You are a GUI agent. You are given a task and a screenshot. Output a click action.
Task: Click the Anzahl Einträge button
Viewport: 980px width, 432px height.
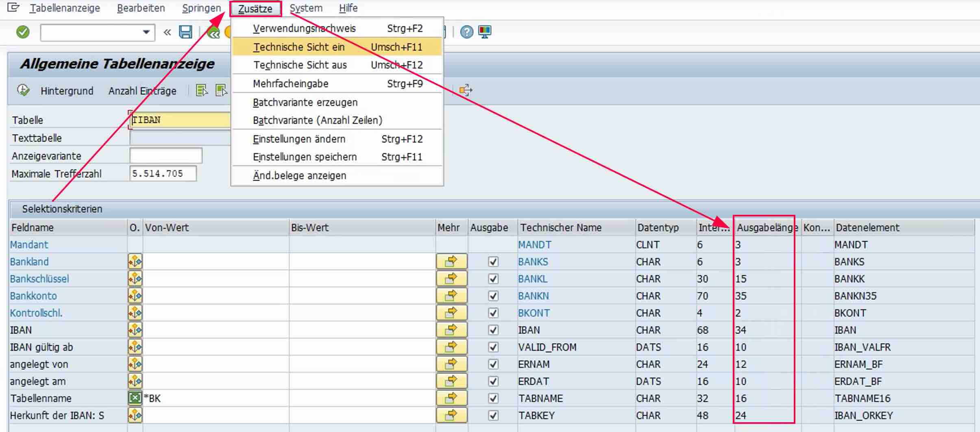click(x=142, y=91)
